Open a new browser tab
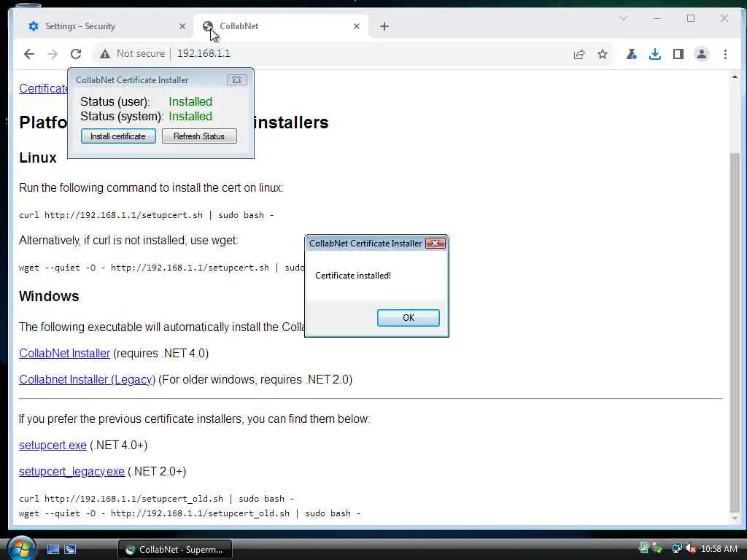The image size is (747, 560). click(384, 26)
